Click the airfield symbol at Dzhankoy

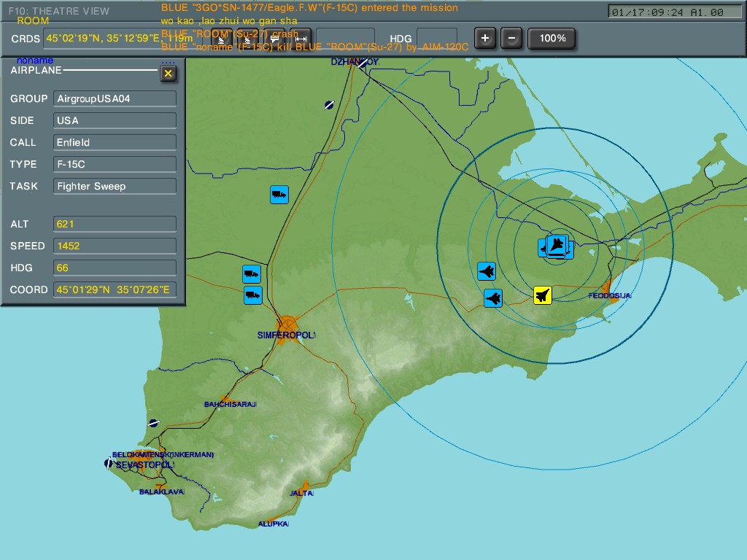click(x=363, y=63)
